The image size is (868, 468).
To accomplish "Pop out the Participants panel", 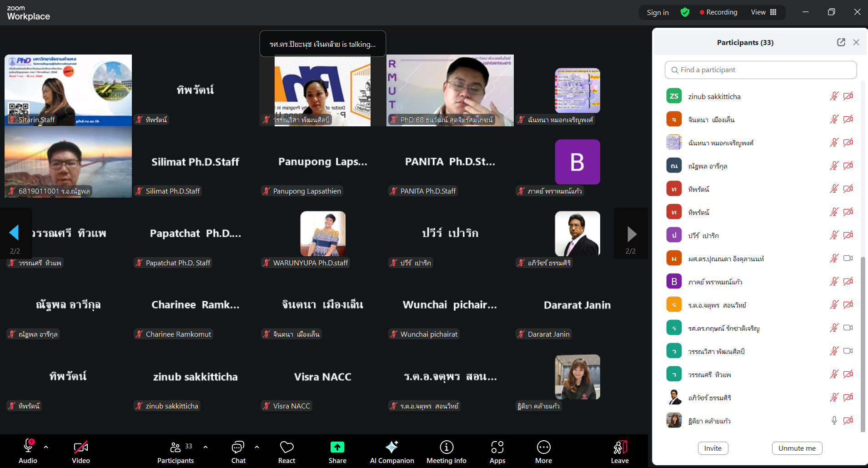I will [x=841, y=42].
